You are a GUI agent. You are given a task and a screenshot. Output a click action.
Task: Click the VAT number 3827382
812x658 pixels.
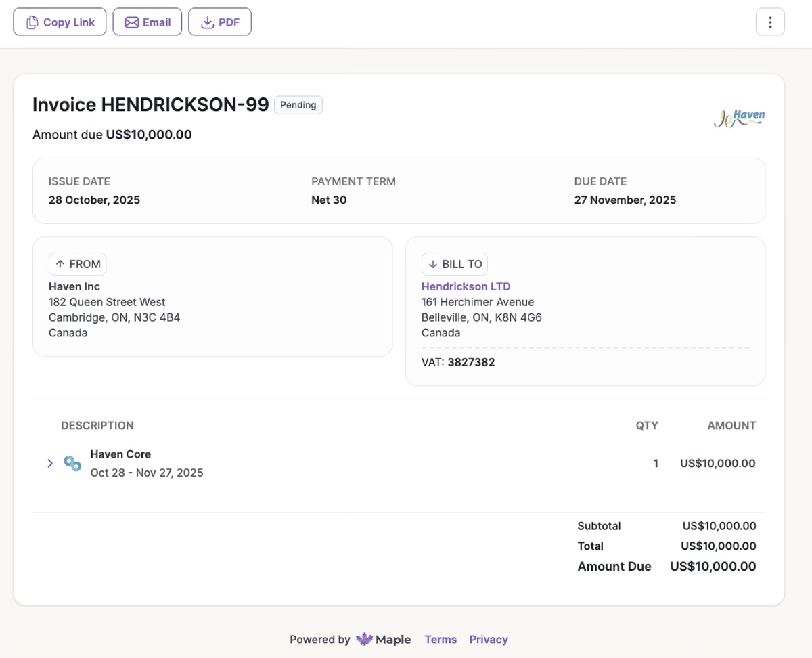click(471, 362)
